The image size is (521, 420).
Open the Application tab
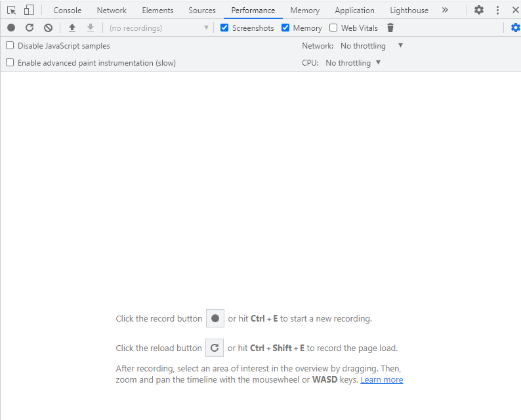click(354, 10)
